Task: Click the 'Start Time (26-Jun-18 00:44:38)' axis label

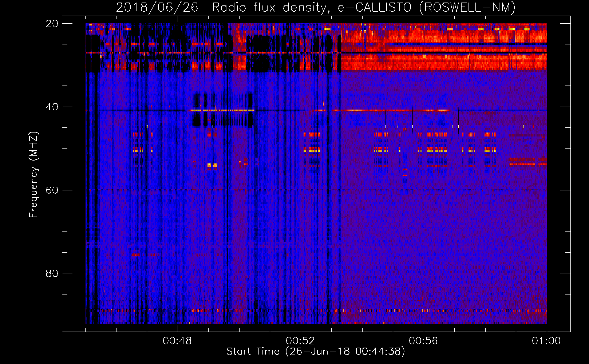Action: [316, 352]
